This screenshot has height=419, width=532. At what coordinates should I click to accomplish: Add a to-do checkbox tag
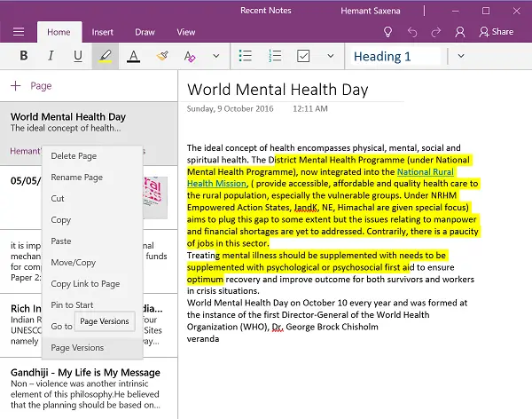pyautogui.click(x=303, y=56)
